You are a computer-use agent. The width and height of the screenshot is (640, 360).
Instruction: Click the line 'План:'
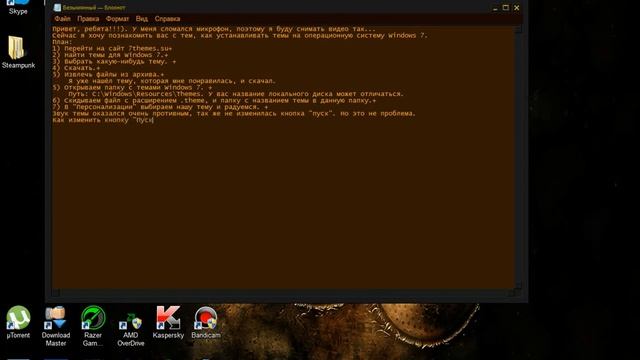(x=62, y=42)
